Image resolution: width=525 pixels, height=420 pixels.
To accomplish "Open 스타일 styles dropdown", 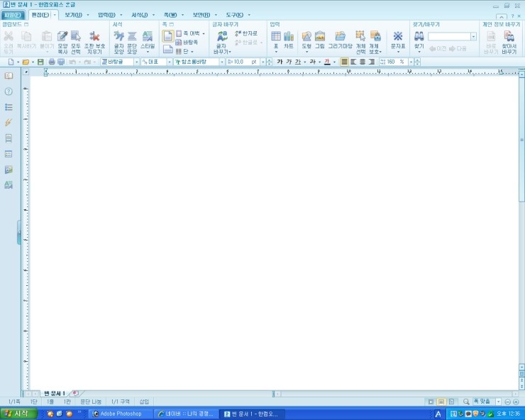I will click(148, 42).
